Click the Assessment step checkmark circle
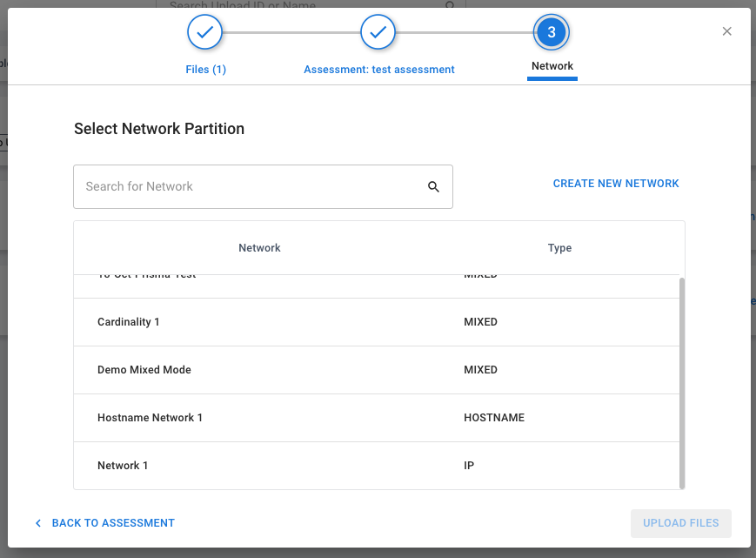The image size is (756, 558). pos(378,31)
